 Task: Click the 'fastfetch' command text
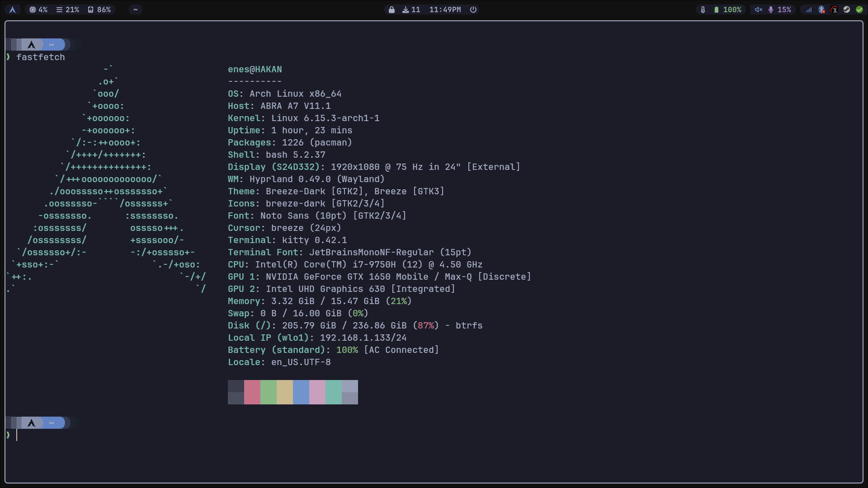(x=41, y=57)
